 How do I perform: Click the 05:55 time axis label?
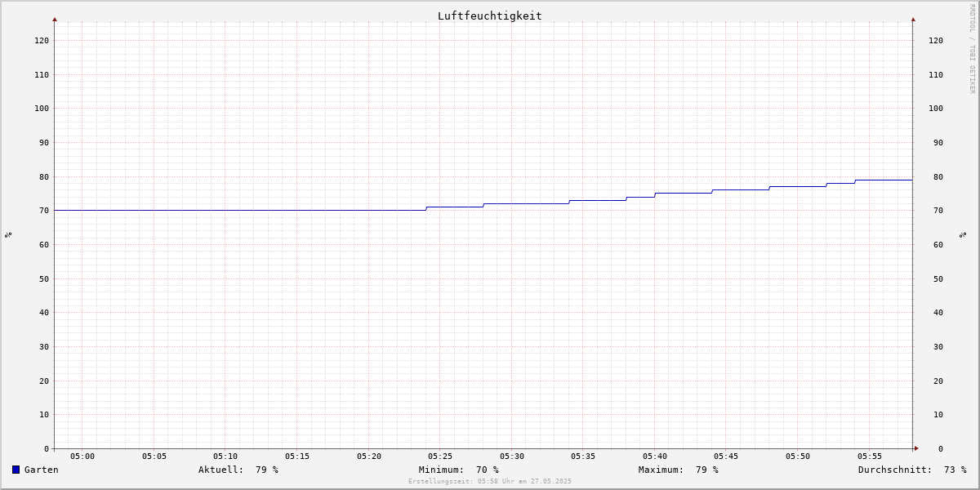coord(870,457)
